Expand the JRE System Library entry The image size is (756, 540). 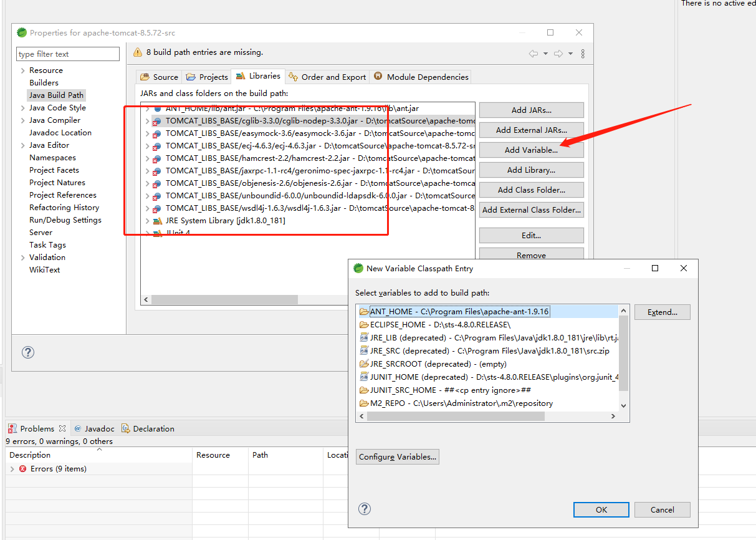147,221
